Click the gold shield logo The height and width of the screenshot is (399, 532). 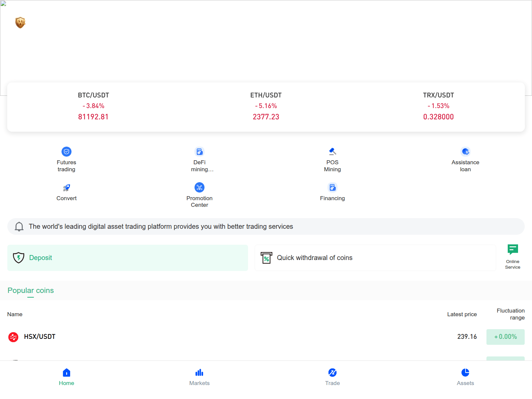click(x=20, y=23)
